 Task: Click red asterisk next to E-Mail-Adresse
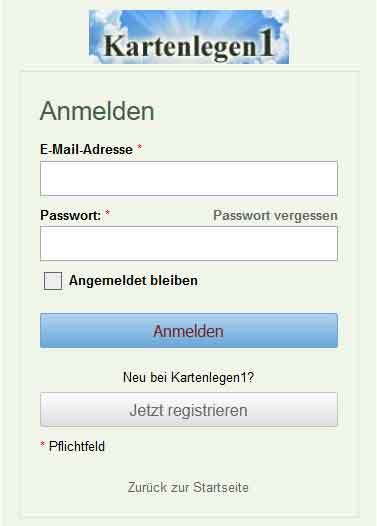tap(139, 148)
